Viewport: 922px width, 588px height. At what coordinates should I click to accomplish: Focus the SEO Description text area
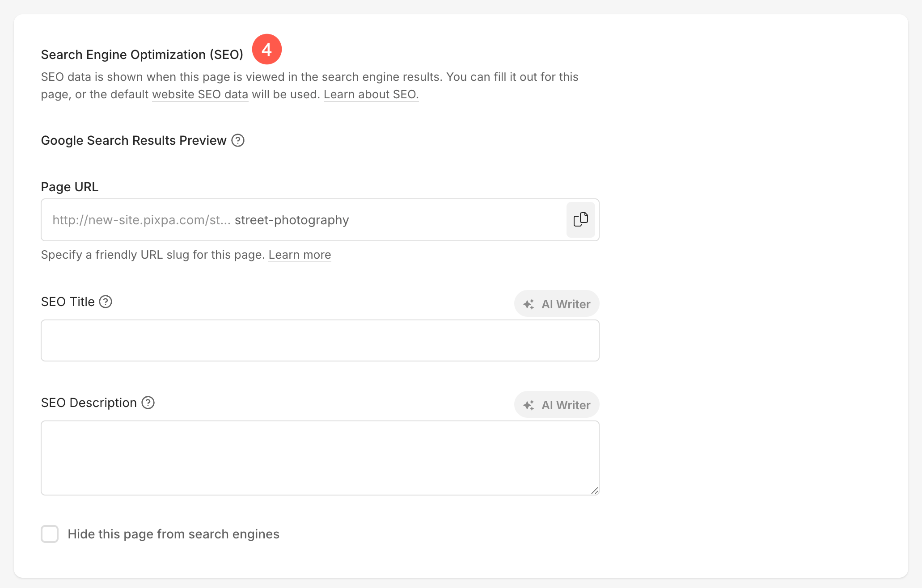point(320,458)
